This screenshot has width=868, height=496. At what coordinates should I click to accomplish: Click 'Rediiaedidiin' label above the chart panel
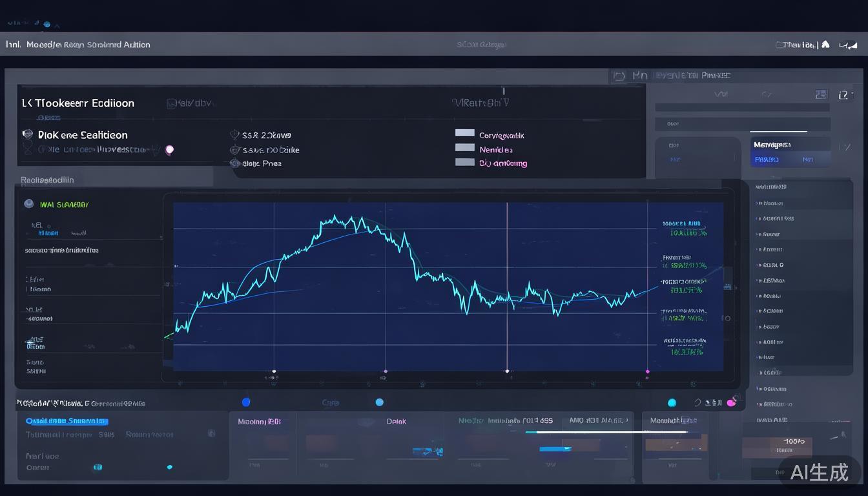point(47,180)
